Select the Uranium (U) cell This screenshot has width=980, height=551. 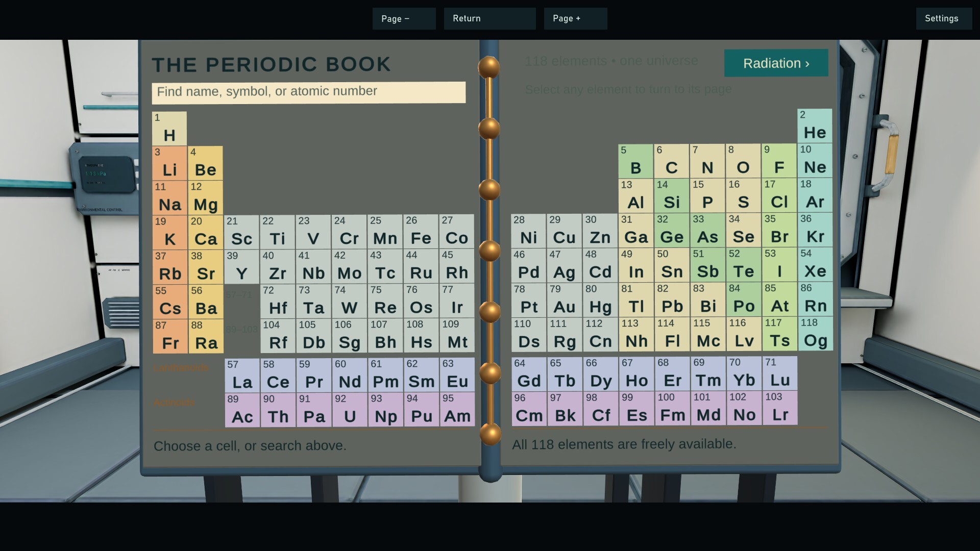click(350, 410)
